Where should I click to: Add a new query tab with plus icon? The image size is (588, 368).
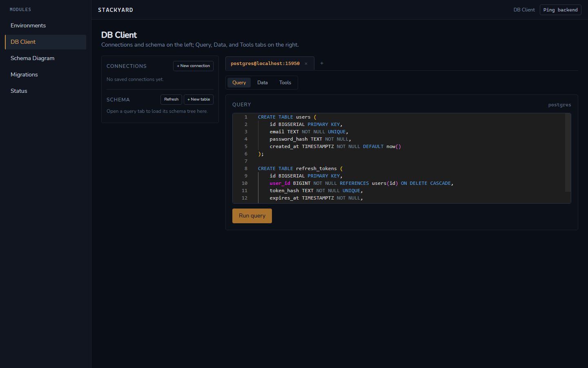click(322, 63)
